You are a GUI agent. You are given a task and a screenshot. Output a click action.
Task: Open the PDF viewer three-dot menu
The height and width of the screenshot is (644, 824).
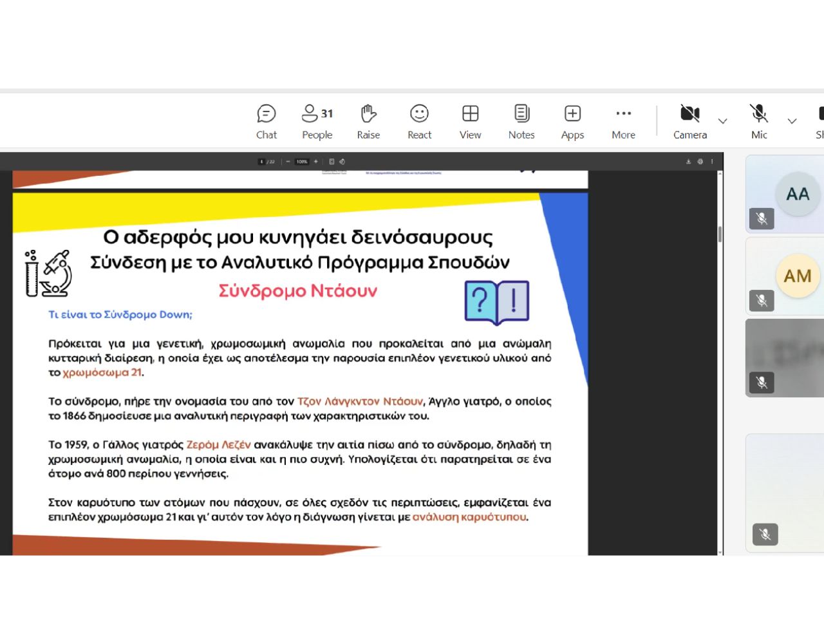(712, 162)
